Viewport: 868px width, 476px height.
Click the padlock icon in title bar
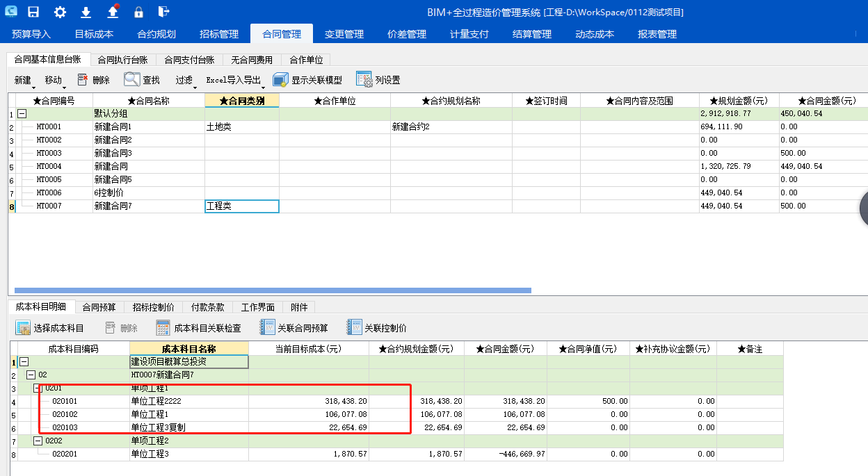tap(138, 12)
